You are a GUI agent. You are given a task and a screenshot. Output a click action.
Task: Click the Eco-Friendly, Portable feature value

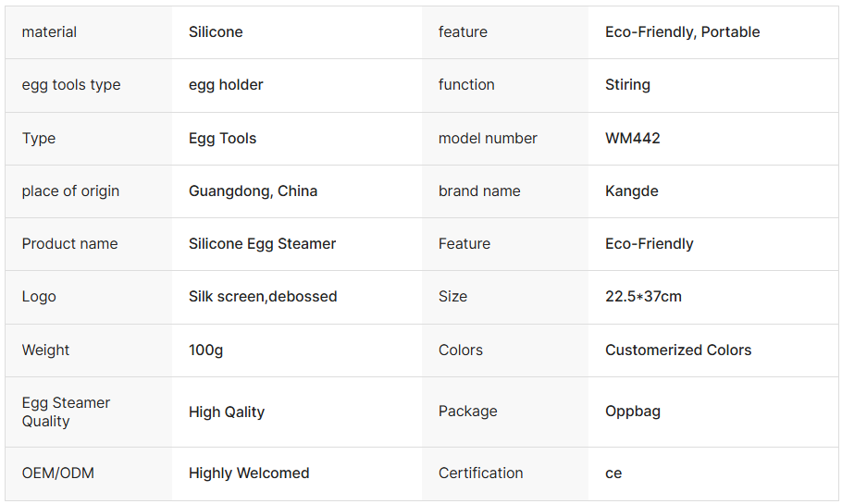tap(682, 32)
